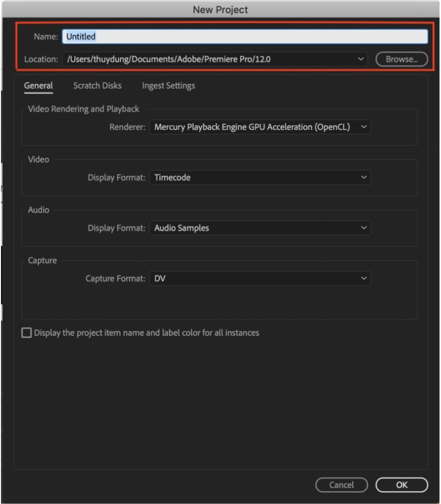Open the Audio Display Format dropdown
The height and width of the screenshot is (504, 441).
click(x=261, y=228)
